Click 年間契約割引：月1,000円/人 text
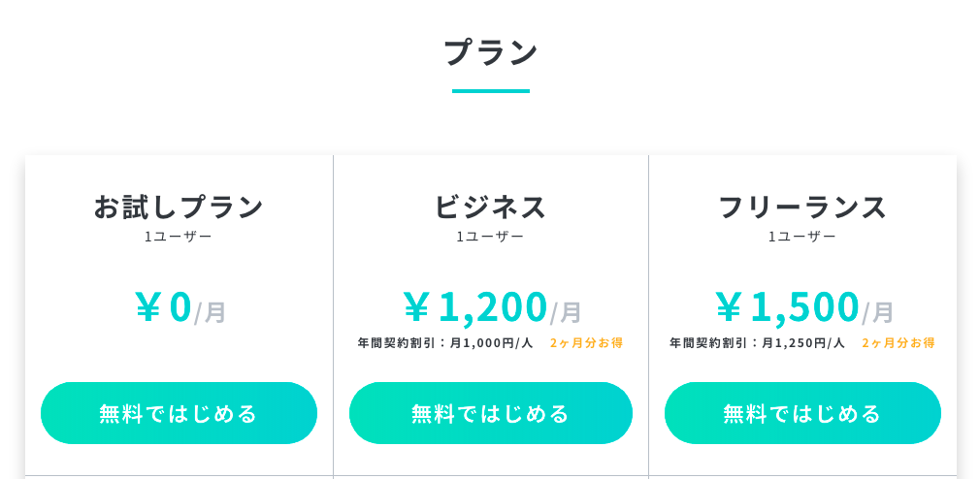This screenshot has width=980, height=479. 445,343
